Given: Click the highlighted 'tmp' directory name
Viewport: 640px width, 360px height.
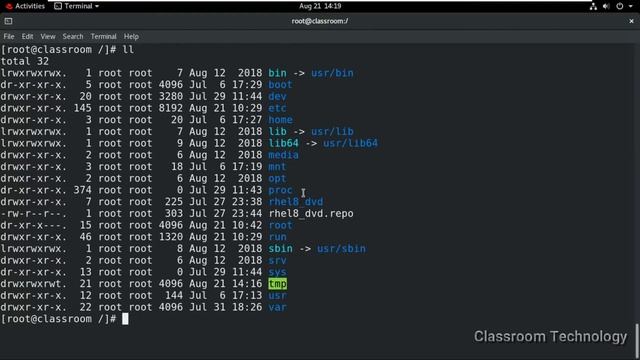Looking at the screenshot, I should (x=277, y=284).
